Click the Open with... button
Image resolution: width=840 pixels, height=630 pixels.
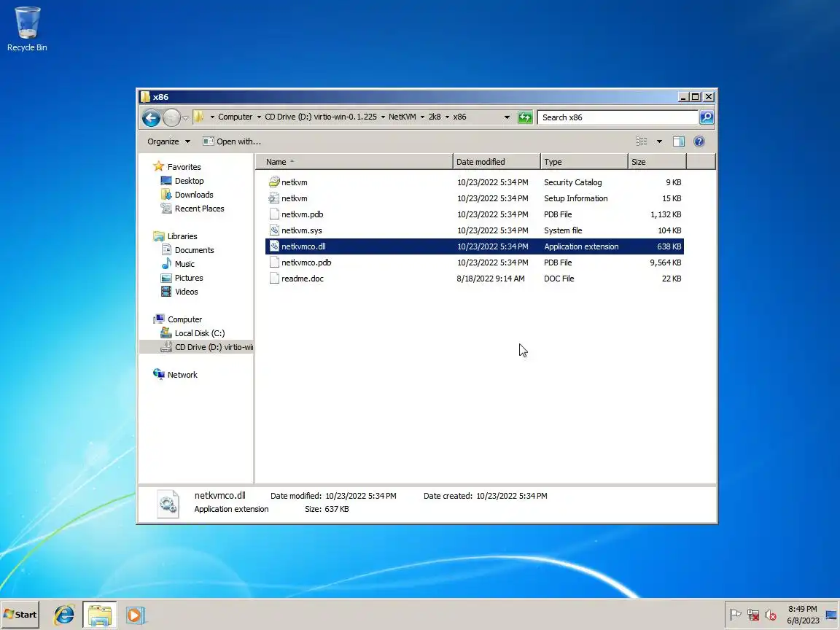click(232, 141)
